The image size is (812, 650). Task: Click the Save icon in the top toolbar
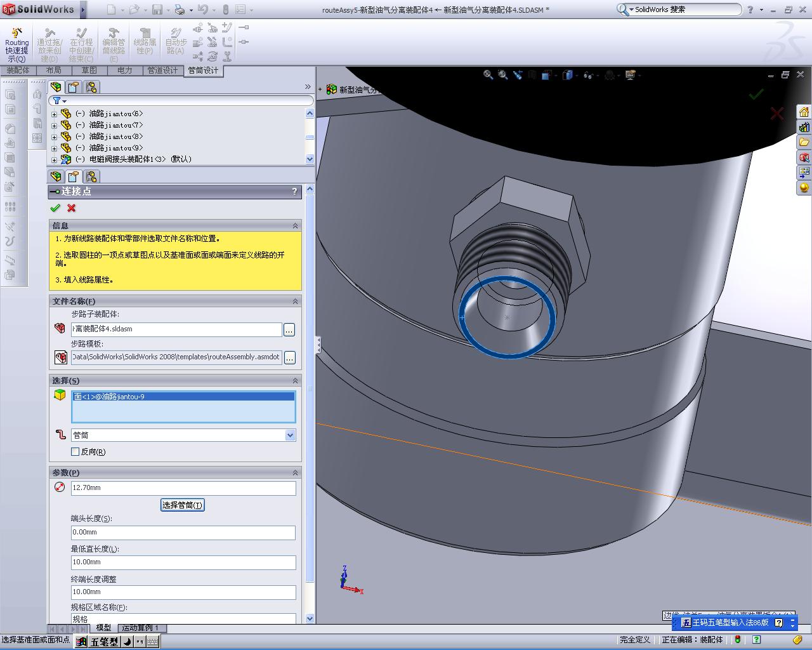click(157, 10)
